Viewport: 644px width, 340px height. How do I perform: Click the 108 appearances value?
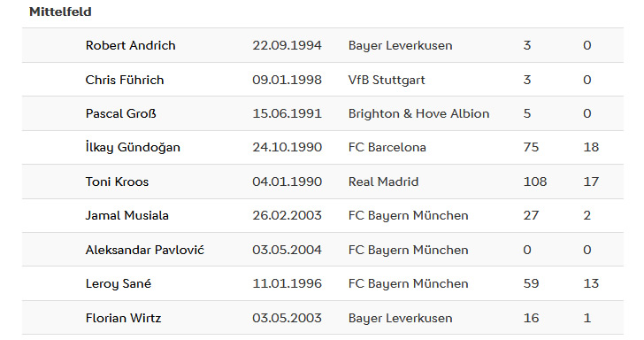(x=534, y=182)
